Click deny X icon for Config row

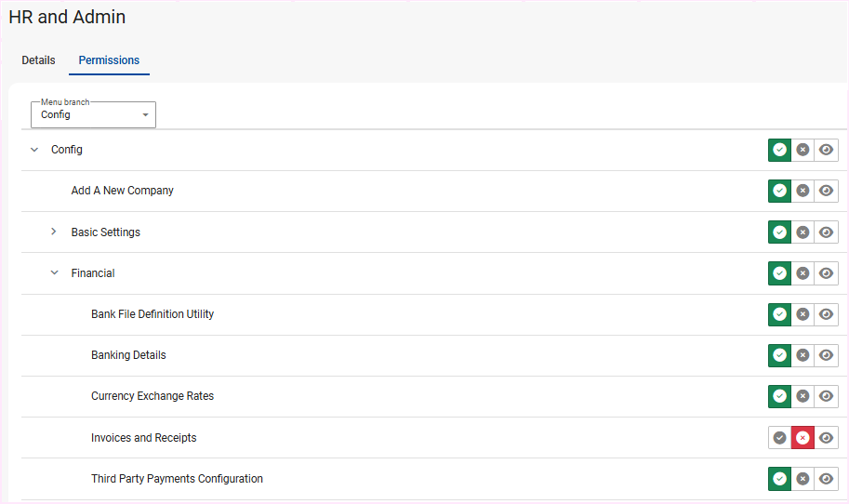(x=803, y=150)
